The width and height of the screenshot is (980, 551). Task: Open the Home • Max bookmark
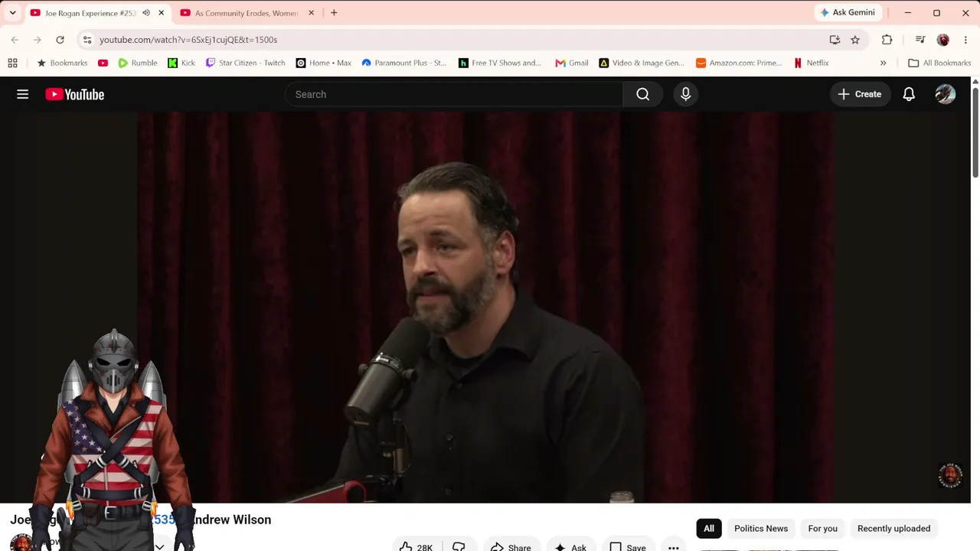tap(323, 63)
